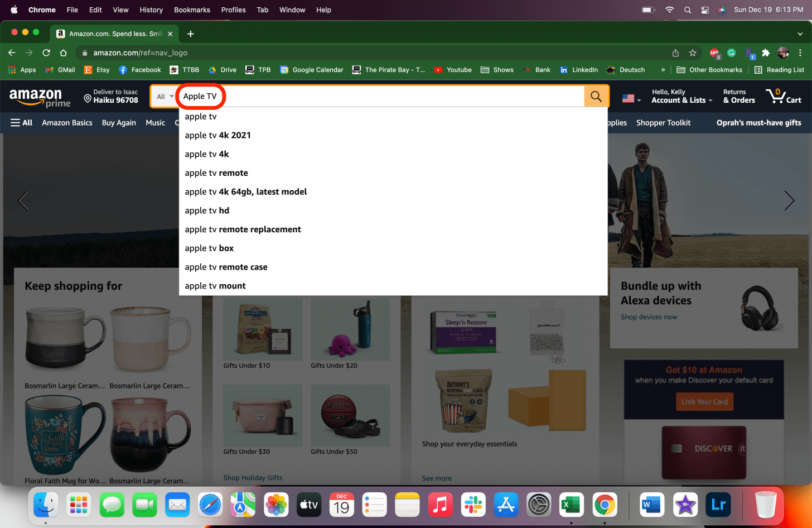The width and height of the screenshot is (812, 528).
Task: Show more bookmarks with the double chevron
Action: click(x=663, y=70)
